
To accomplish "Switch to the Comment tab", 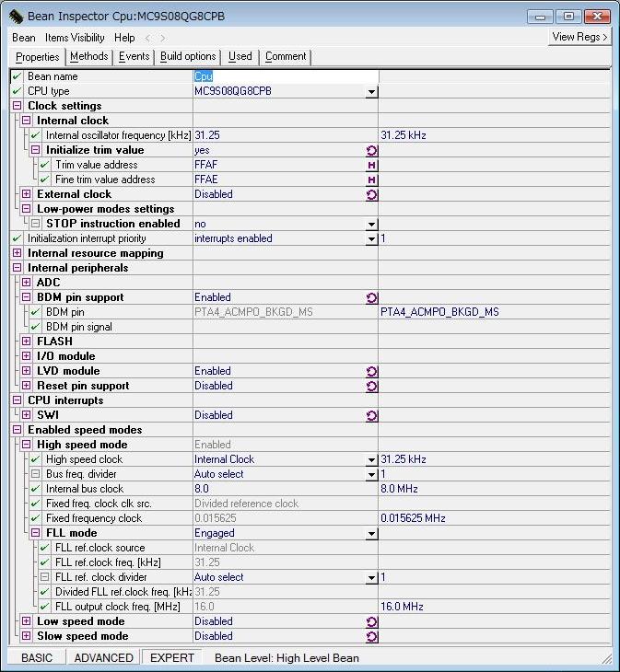I will click(x=286, y=56).
